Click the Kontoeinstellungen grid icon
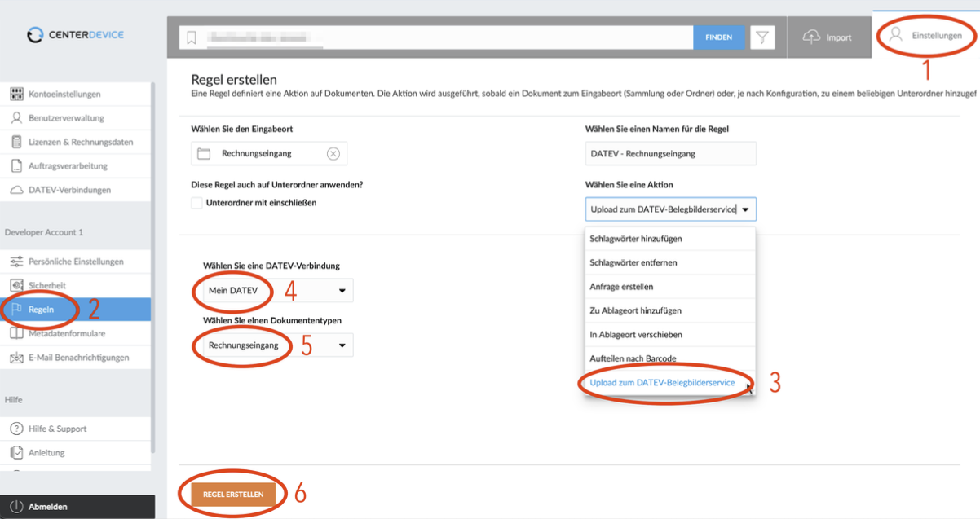 click(16, 94)
